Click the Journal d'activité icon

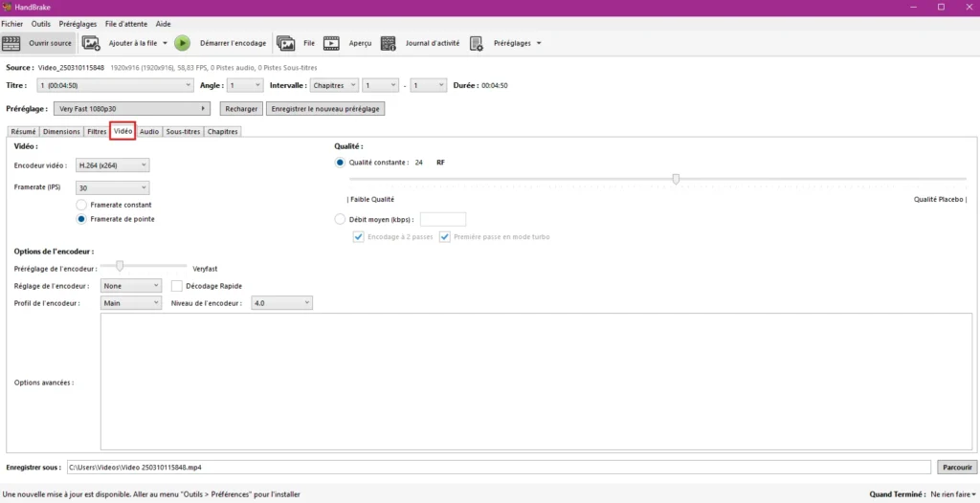tap(389, 43)
